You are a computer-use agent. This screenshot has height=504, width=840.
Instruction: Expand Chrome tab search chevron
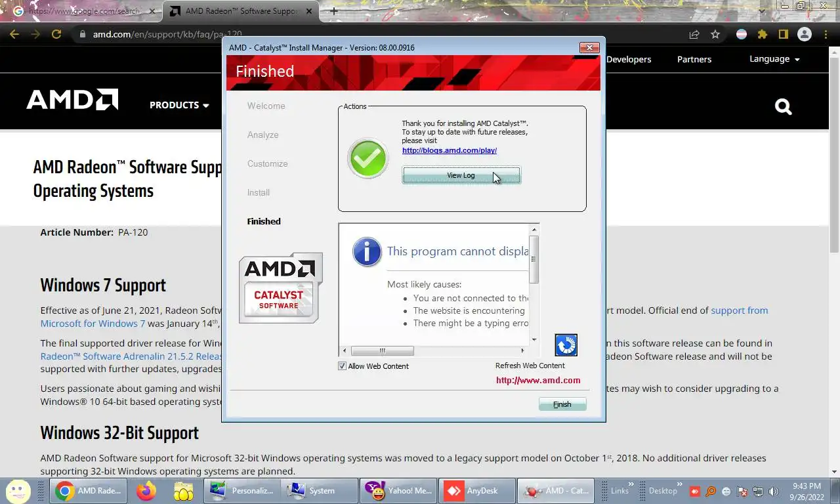(761, 11)
